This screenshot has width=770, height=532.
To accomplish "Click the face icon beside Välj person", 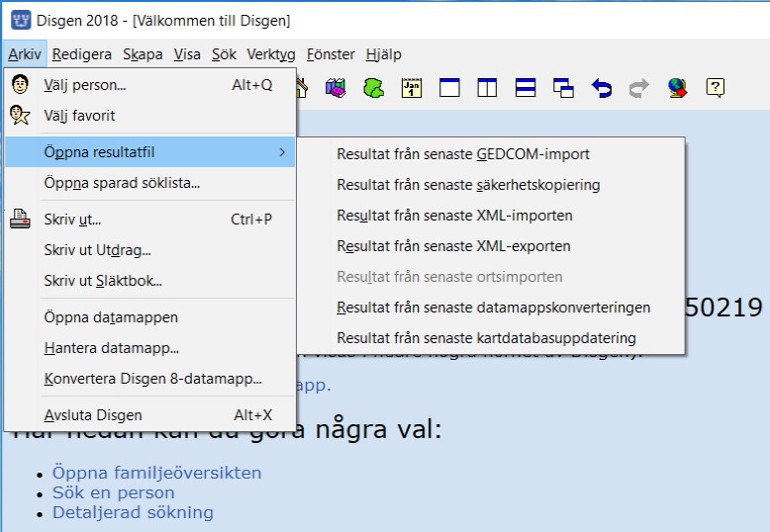I will point(20,84).
